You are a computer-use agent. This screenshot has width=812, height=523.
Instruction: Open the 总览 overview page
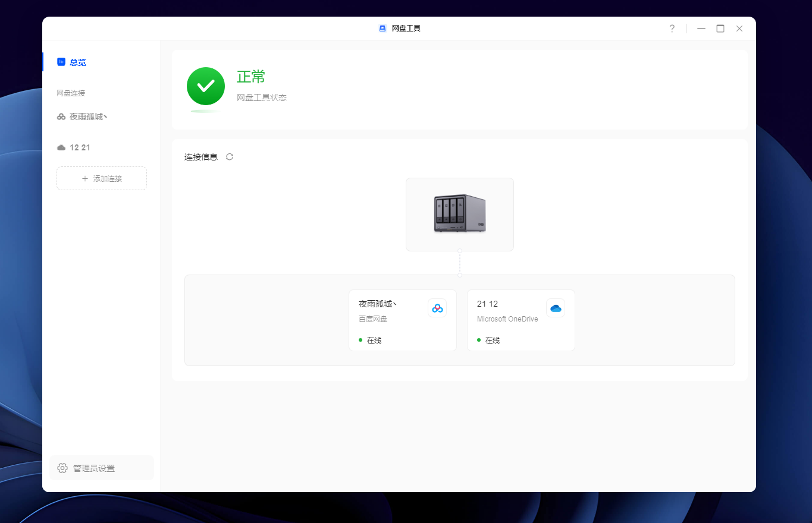(101, 62)
